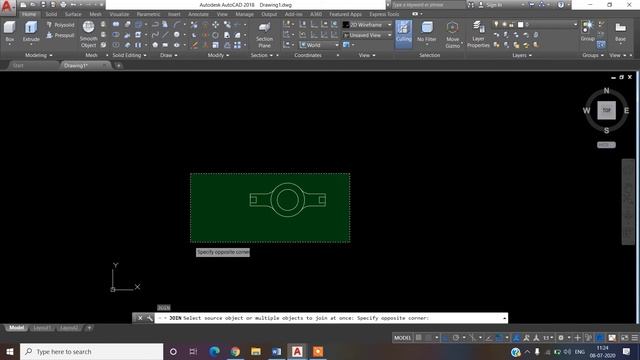This screenshot has height=360, width=640.
Task: Choose the Presspull tool
Action: [60, 36]
